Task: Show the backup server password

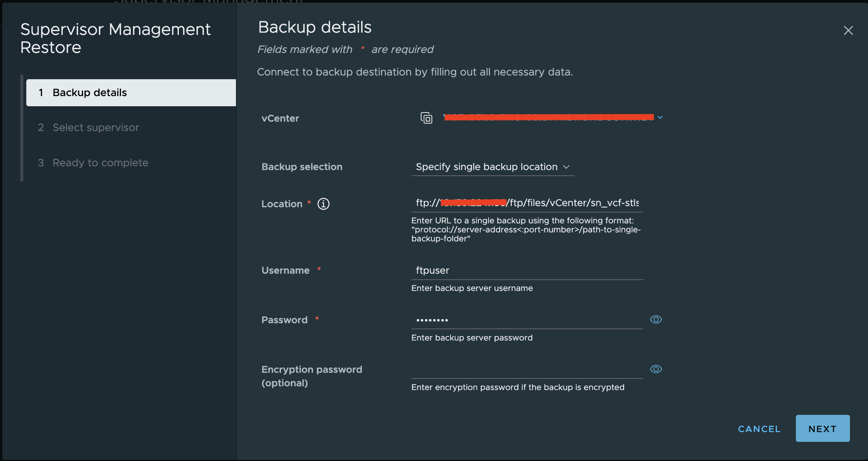Action: pyautogui.click(x=656, y=319)
